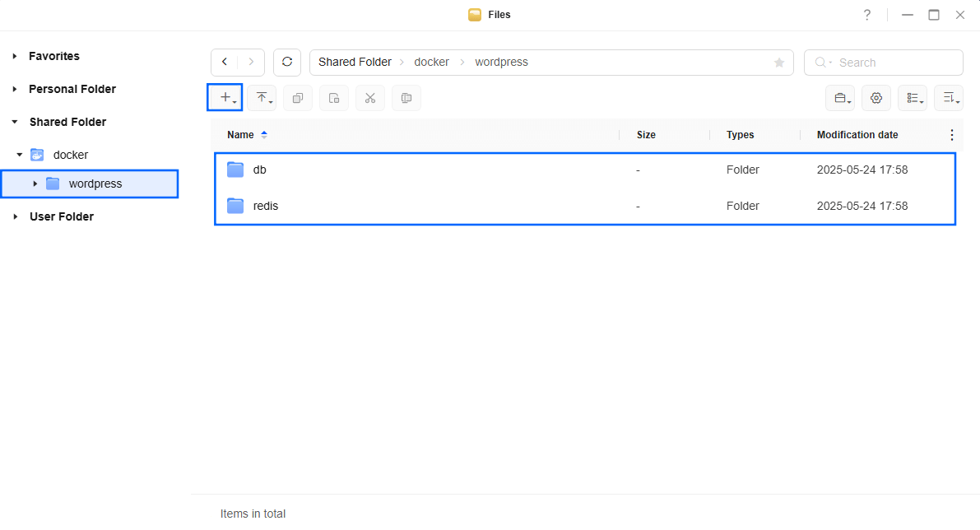Viewport: 980px width, 530px height.
Task: Open the tools briefcase menu
Action: tap(840, 97)
